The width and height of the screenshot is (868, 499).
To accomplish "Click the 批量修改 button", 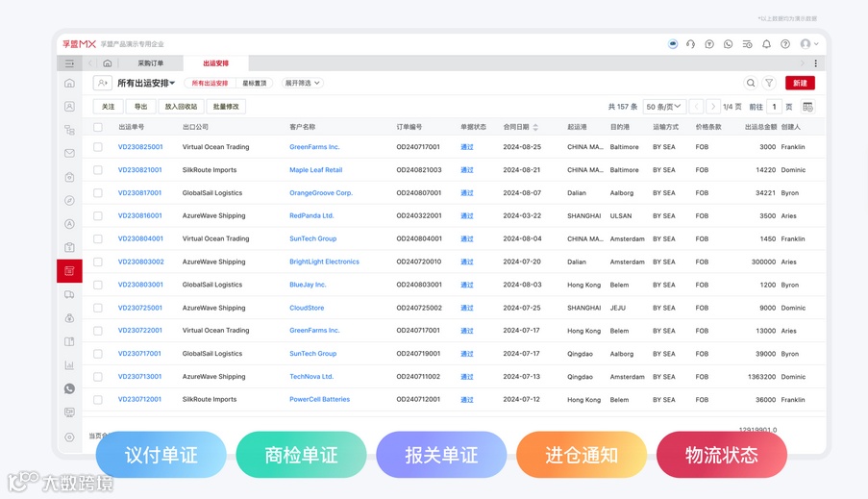I will pos(226,107).
